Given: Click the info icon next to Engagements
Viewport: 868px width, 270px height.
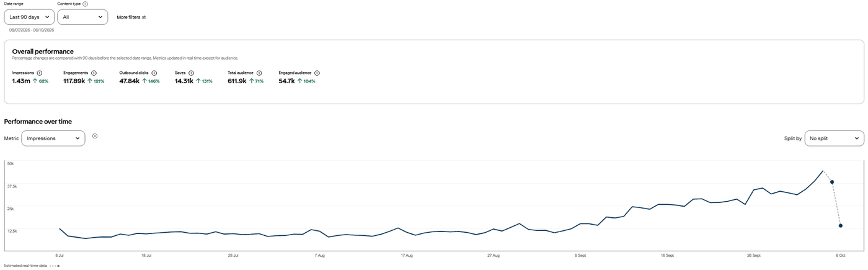Looking at the screenshot, I should tap(94, 73).
